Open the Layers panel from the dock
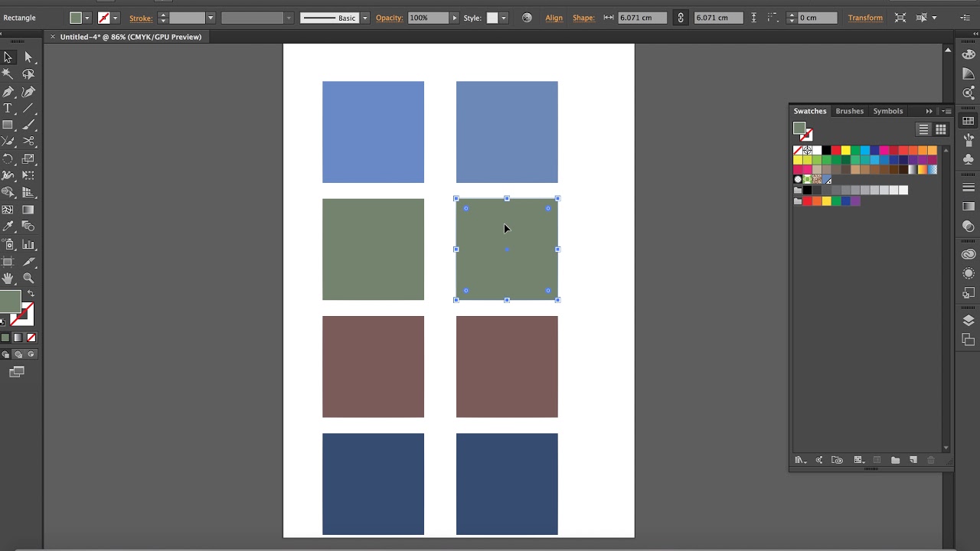This screenshot has width=980, height=551. (969, 320)
